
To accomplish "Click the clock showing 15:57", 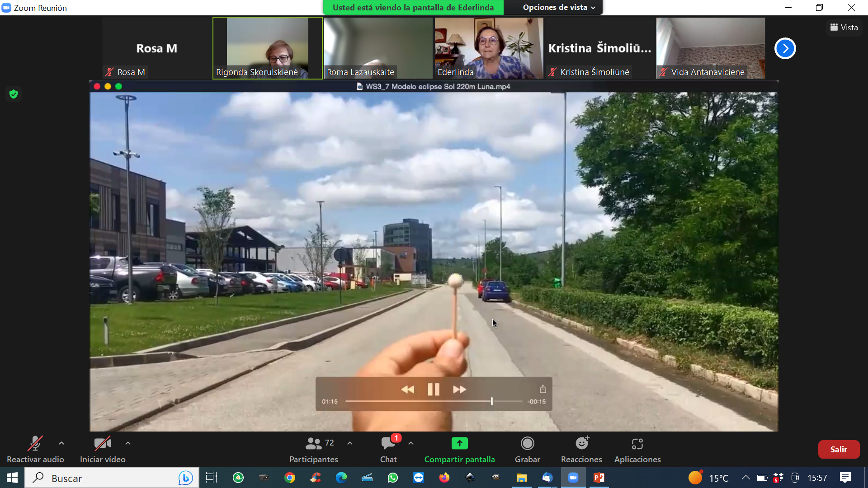I will click(817, 478).
